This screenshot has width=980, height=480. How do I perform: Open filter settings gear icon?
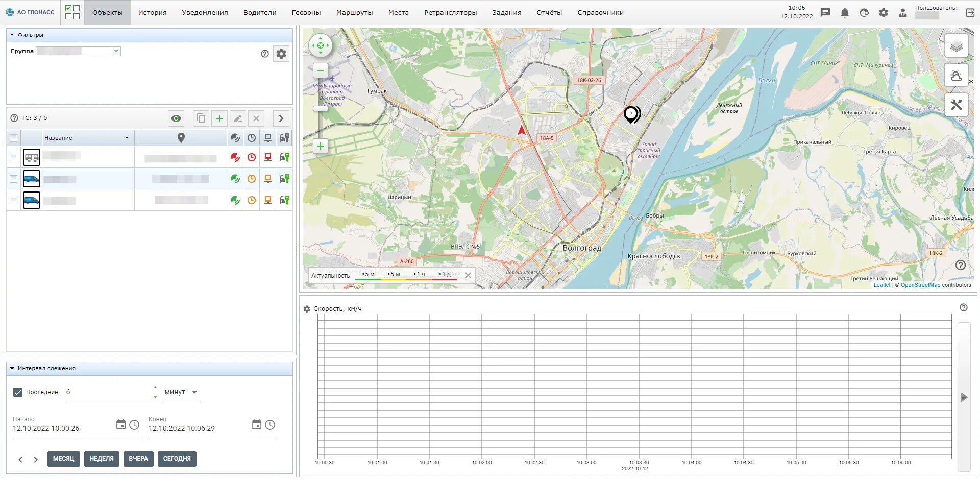pos(281,54)
